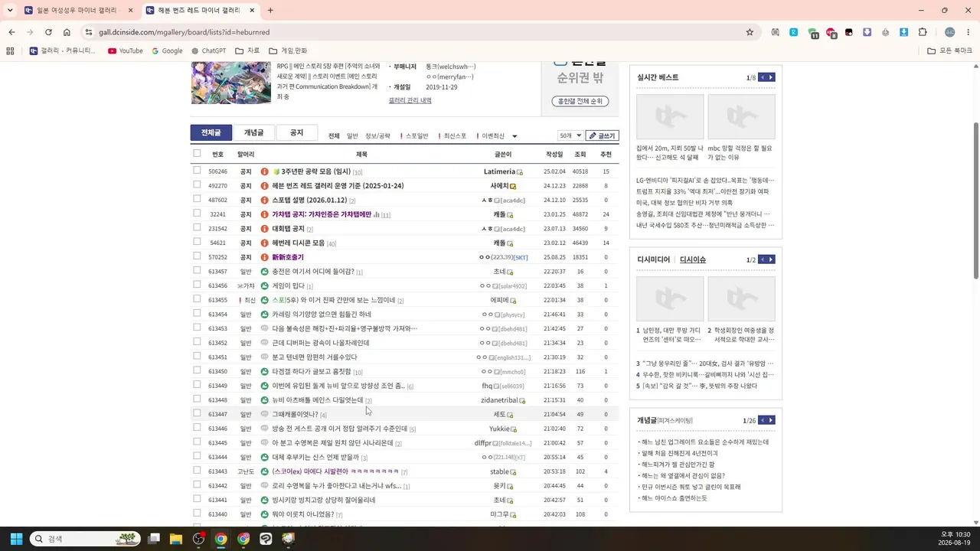Open Windows Start menu
This screenshot has width=980, height=551.
[16, 539]
